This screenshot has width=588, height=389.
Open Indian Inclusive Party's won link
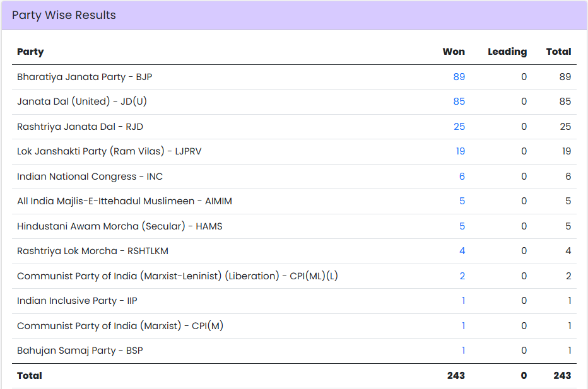click(x=463, y=301)
